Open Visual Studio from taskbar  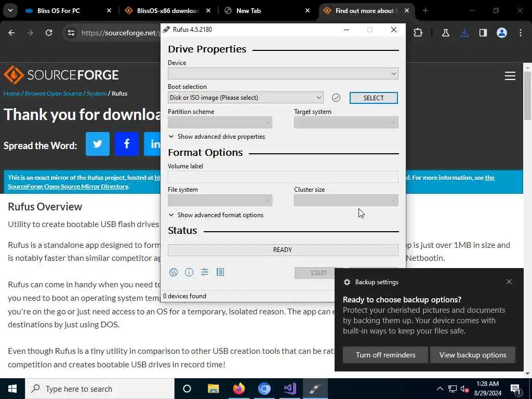point(290,389)
